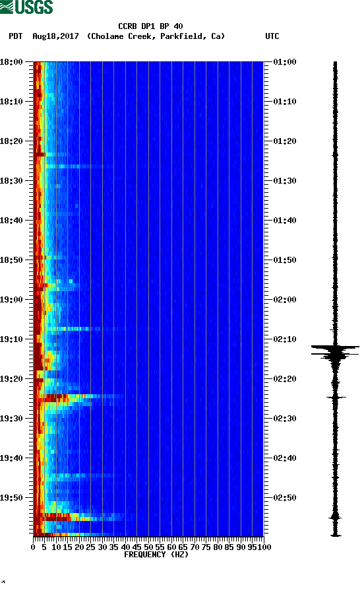Click '(Cholame Creek, Parkfield, Ca)' location text
The height and width of the screenshot is (589, 364).
[x=156, y=36]
